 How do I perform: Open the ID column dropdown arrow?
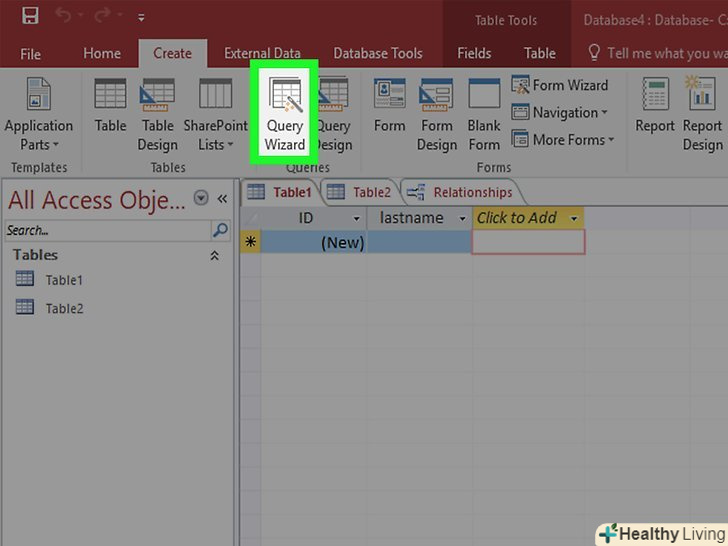pos(357,219)
